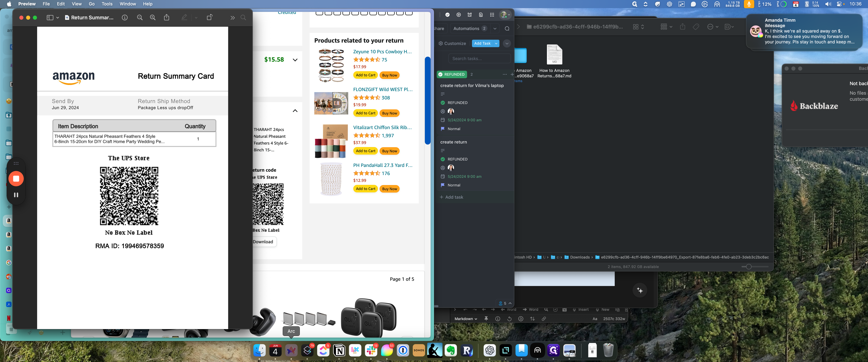Open the Finder action ellipsis menu
Viewport: 868px width, 362px height.
[713, 27]
